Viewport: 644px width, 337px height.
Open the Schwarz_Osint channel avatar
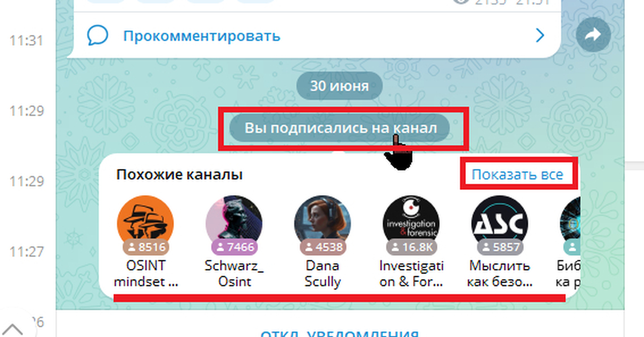click(234, 224)
